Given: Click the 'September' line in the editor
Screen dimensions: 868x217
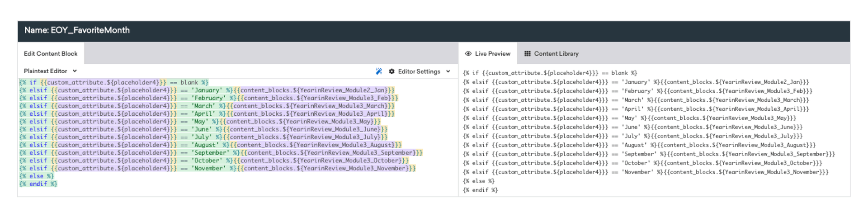Looking at the screenshot, I should tap(221, 153).
